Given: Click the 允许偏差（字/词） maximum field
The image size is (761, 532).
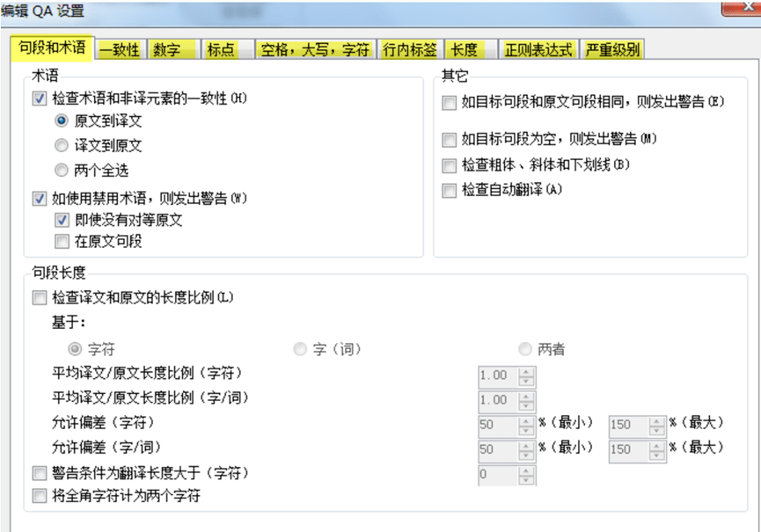Looking at the screenshot, I should point(629,450).
